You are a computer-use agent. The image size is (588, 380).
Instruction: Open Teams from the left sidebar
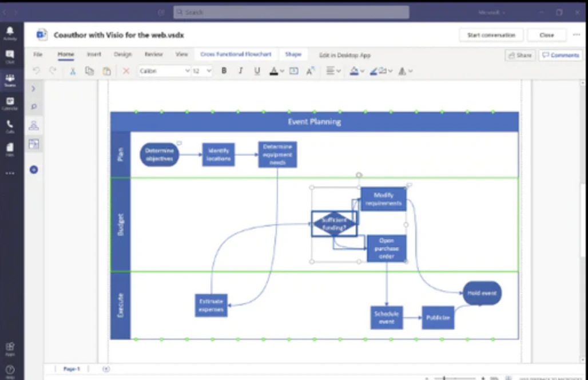[x=10, y=80]
